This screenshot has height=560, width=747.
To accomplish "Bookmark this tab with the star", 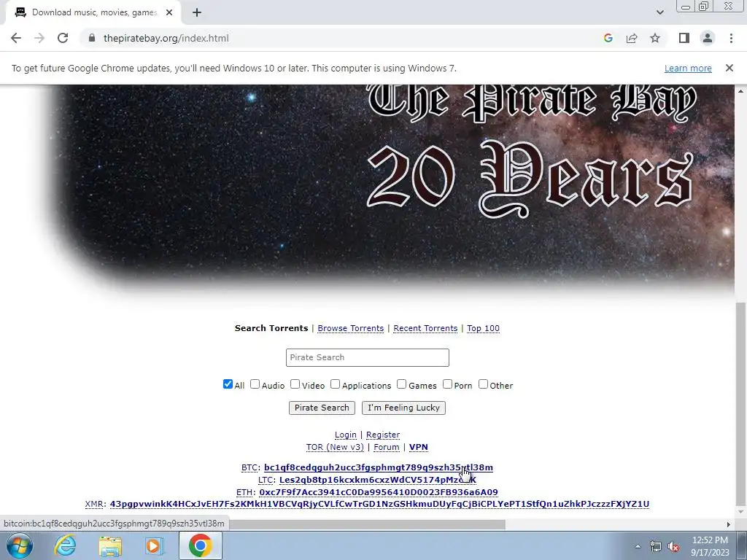I will [x=655, y=38].
